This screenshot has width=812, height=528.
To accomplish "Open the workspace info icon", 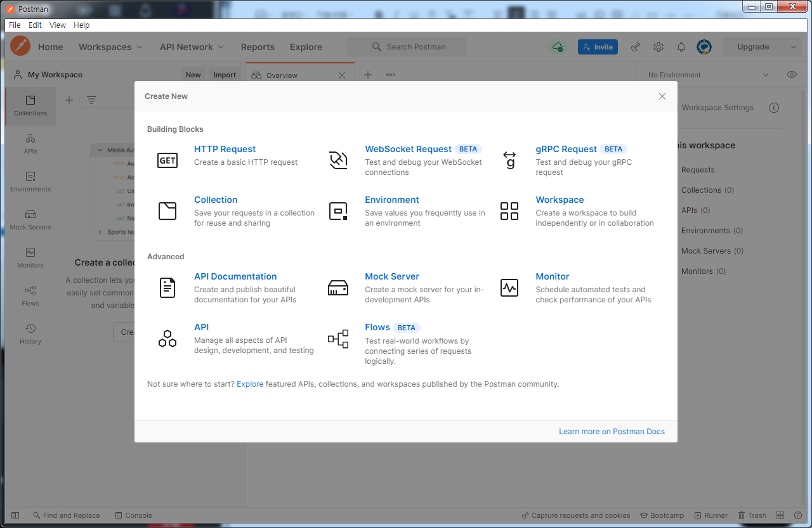I will pos(774,108).
